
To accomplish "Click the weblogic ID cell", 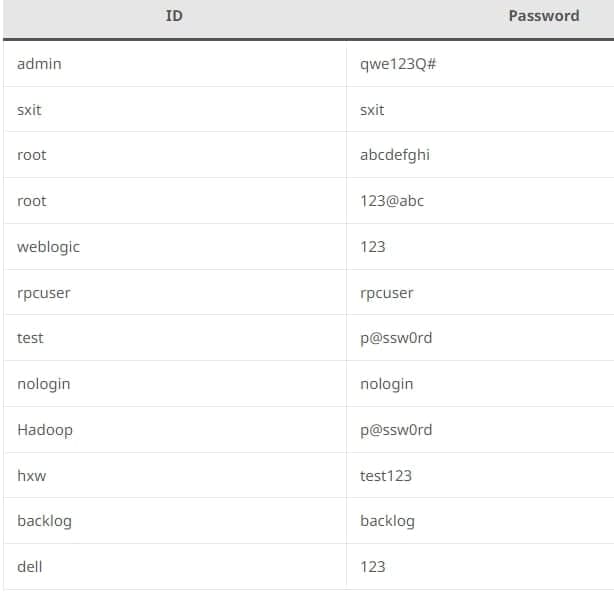I will pos(48,247).
